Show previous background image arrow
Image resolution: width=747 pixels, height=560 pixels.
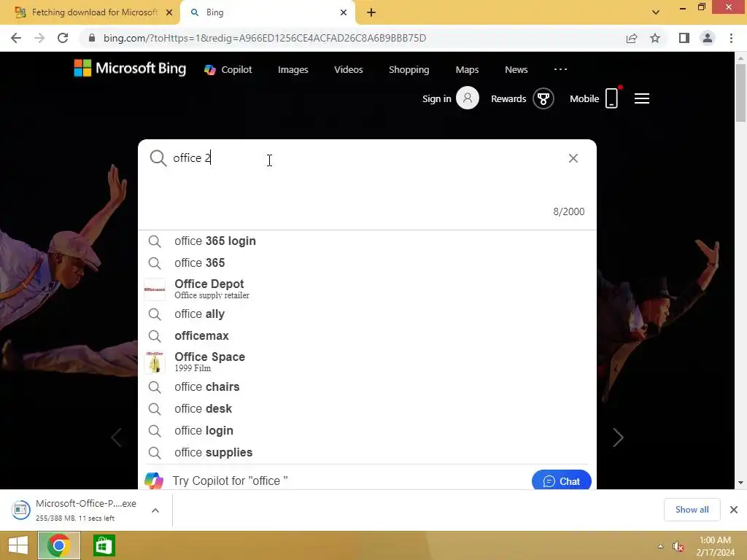point(116,437)
